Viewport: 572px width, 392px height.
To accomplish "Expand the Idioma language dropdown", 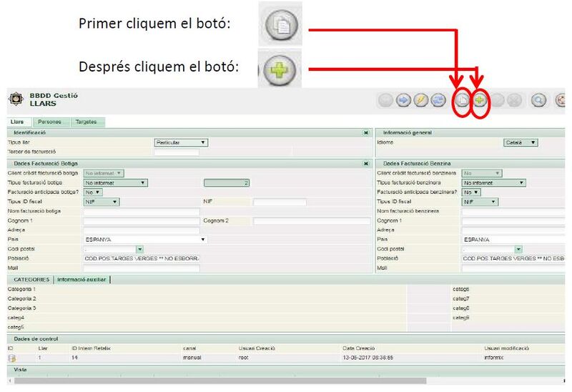I will 521,142.
